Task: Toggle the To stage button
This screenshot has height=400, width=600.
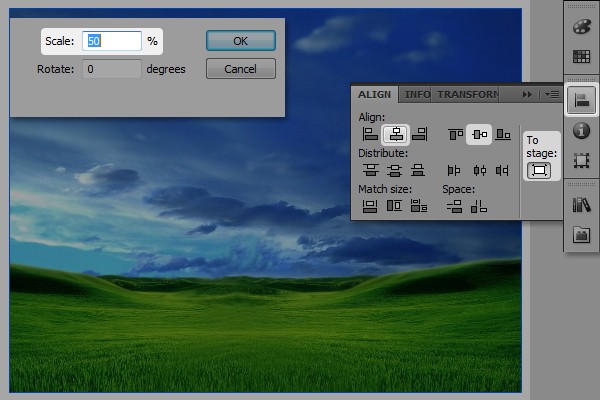Action: 539,170
